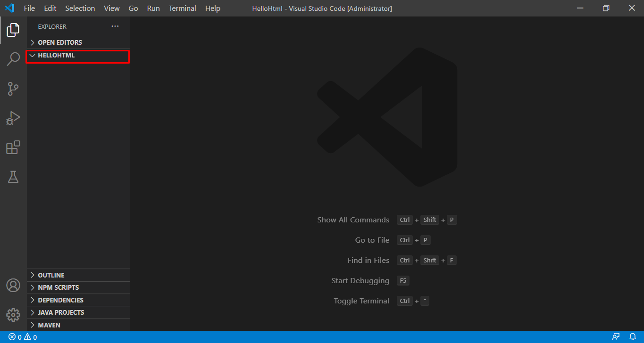The height and width of the screenshot is (343, 644).
Task: Expand the Maven section
Action: tap(49, 325)
